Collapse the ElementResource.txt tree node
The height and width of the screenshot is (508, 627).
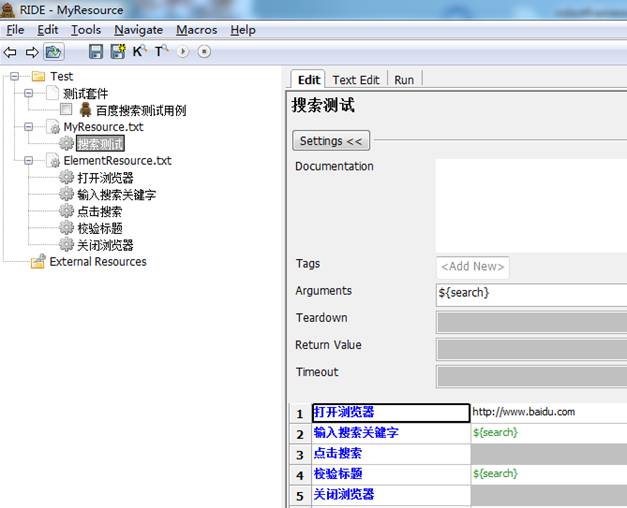(28, 160)
